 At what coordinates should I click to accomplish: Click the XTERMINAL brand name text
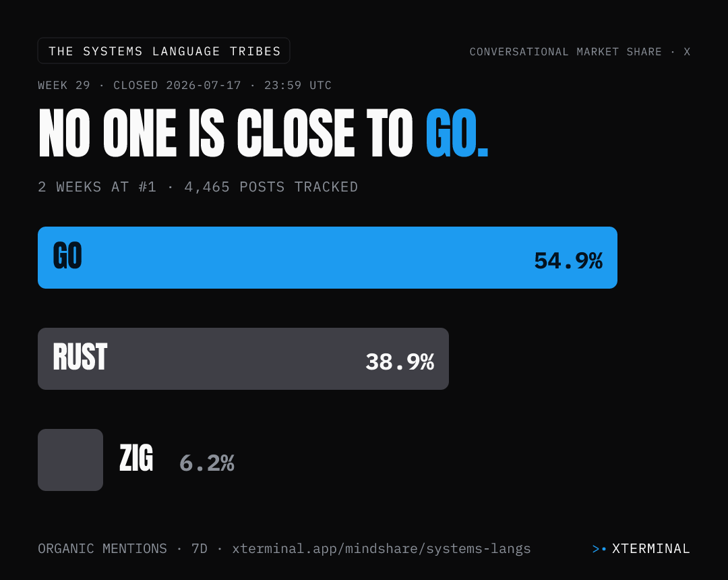pos(651,549)
